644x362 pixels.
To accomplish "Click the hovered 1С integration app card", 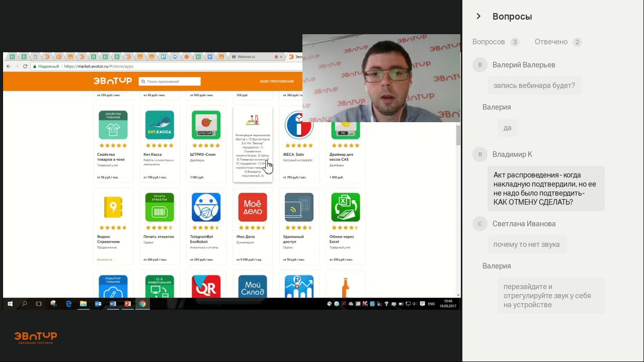I will click(253, 144).
